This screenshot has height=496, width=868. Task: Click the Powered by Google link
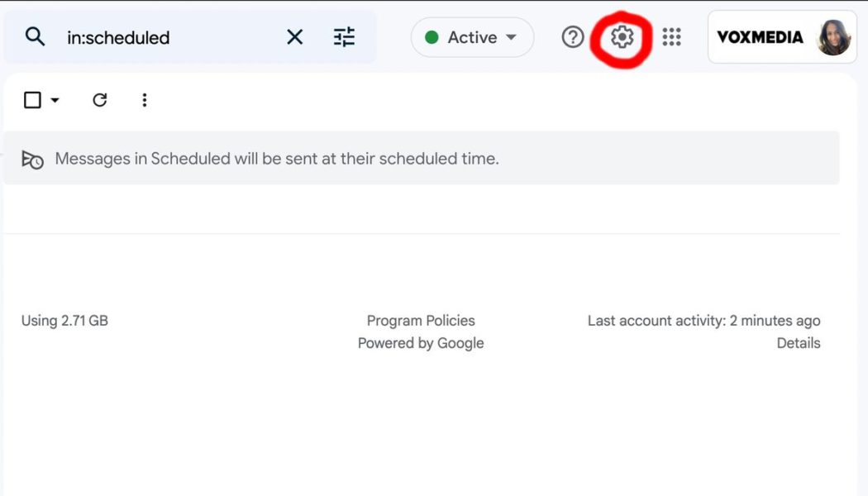pos(420,342)
